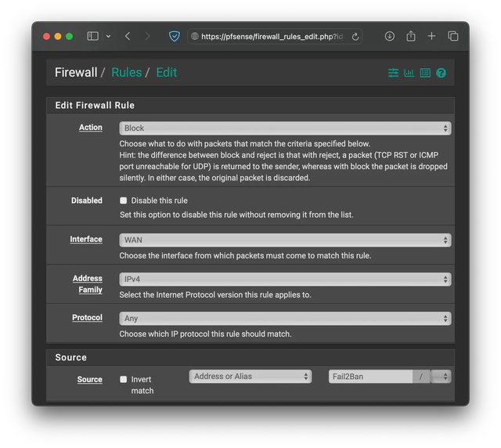501x448 pixels.
Task: Click the Interface field label
Action: click(x=86, y=240)
